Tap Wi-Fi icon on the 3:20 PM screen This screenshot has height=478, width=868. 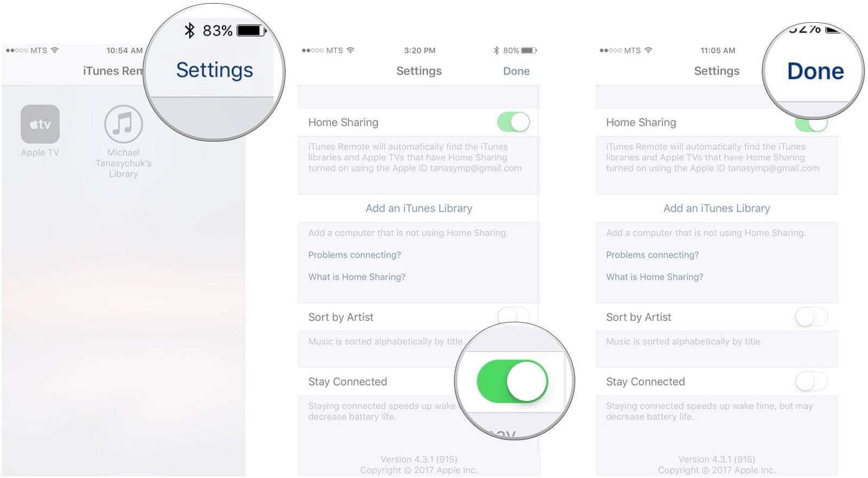pyautogui.click(x=350, y=50)
